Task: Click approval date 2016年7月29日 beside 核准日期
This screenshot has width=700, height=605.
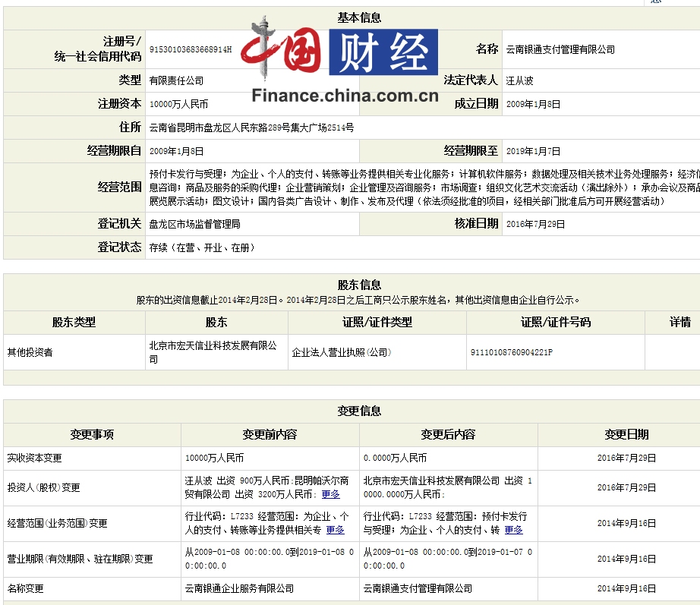Action: click(535, 224)
